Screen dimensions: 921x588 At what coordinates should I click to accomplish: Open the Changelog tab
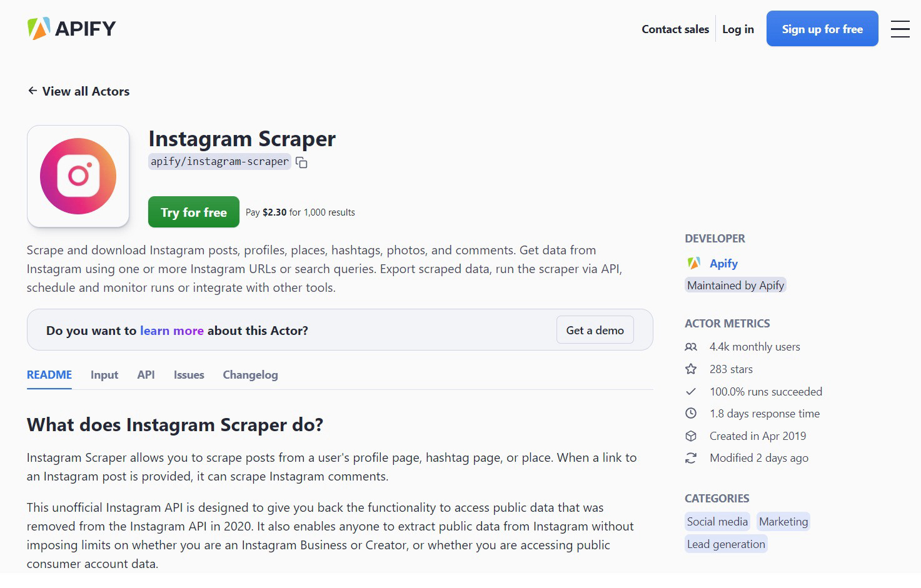click(x=250, y=375)
